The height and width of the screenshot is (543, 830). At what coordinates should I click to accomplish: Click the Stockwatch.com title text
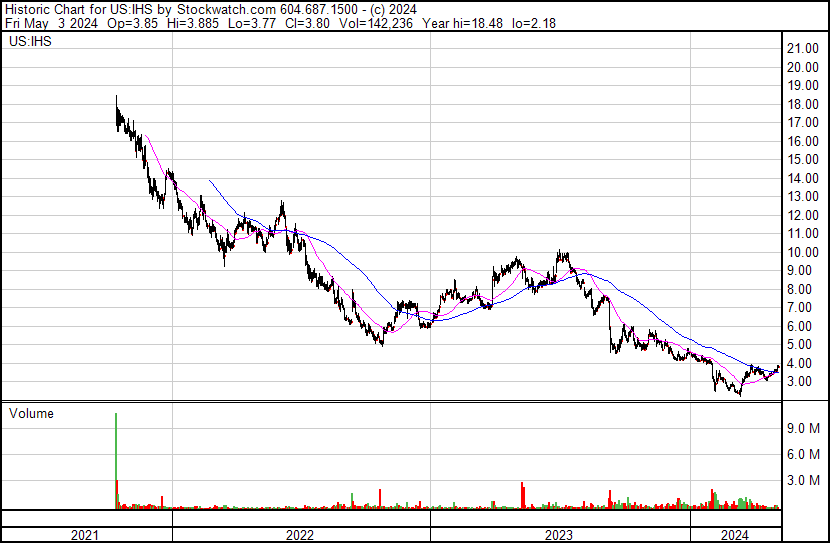pyautogui.click(x=226, y=10)
